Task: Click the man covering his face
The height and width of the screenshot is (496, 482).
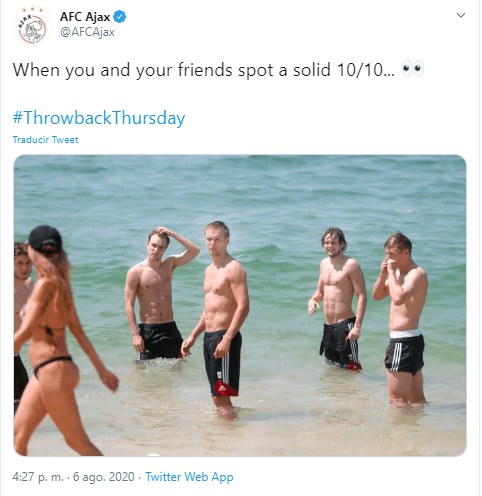Action: (402, 320)
